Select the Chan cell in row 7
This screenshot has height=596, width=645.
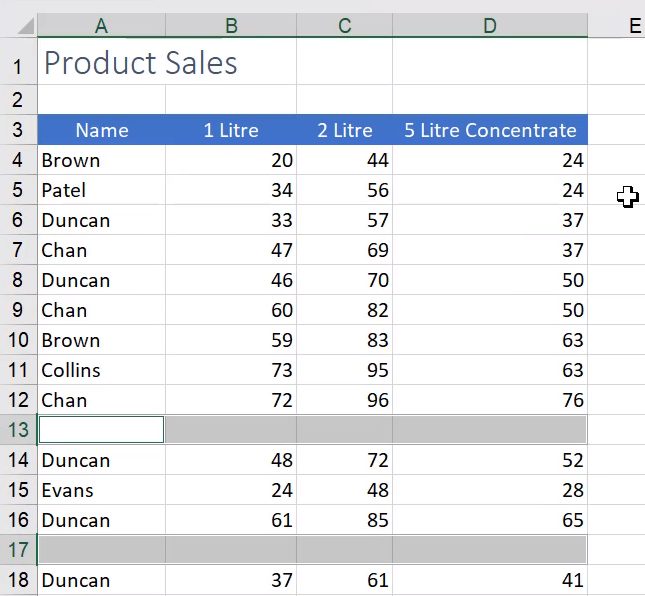pos(102,250)
